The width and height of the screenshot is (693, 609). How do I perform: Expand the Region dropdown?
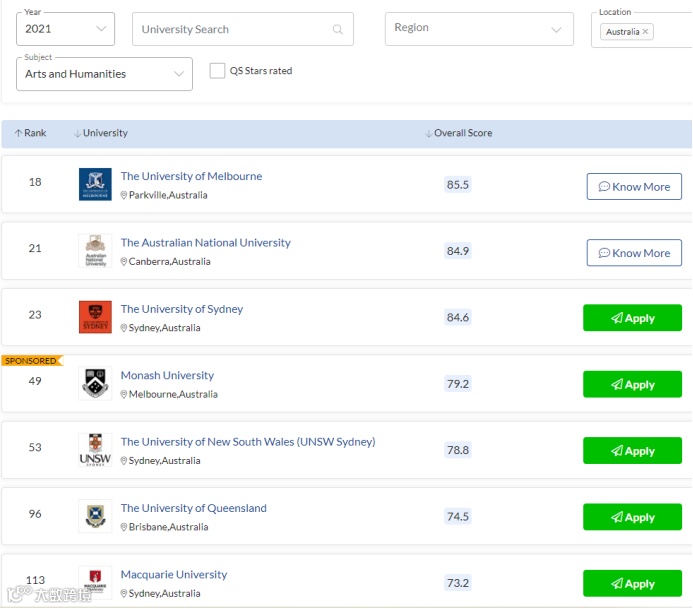(x=479, y=29)
